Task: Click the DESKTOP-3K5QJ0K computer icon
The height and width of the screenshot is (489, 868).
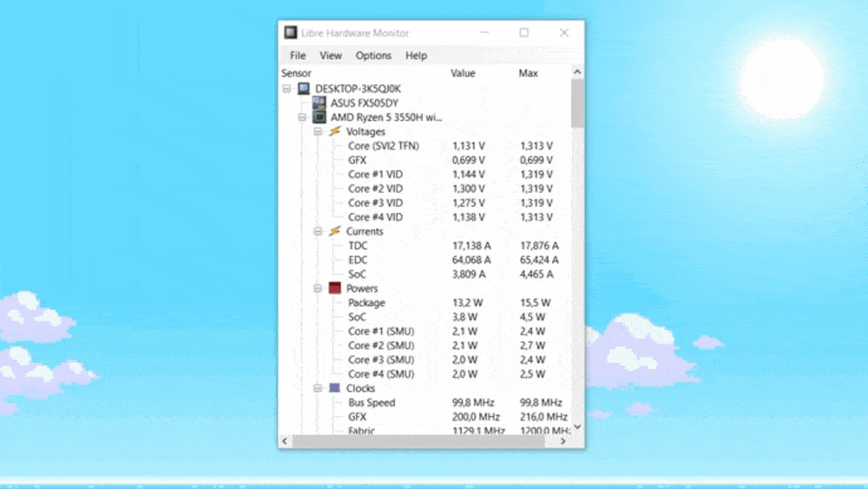Action: point(303,89)
